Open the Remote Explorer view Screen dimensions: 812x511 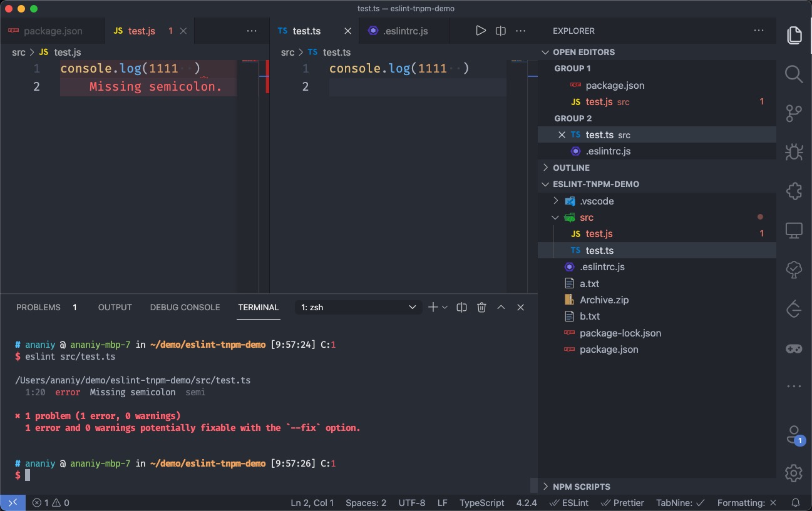point(794,231)
